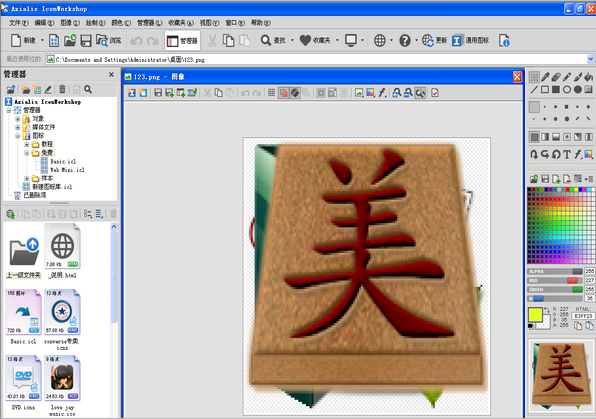Expand the 对象 tree node
This screenshot has width=596, height=419.
[x=18, y=119]
